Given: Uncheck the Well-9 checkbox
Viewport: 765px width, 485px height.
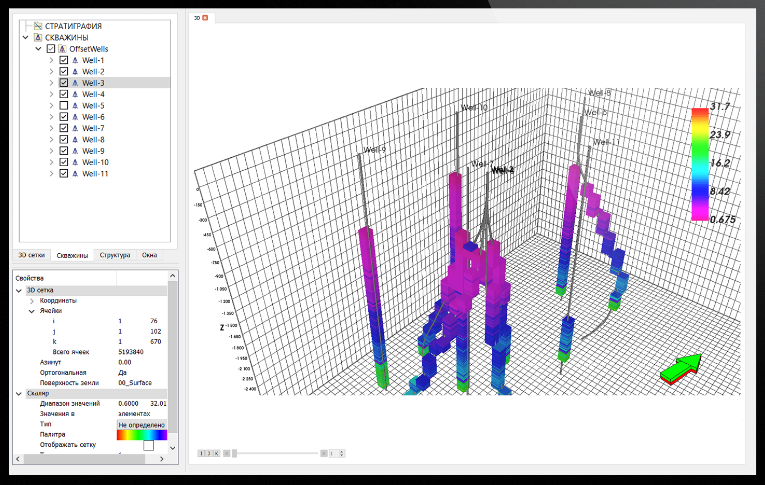Looking at the screenshot, I should 64,150.
